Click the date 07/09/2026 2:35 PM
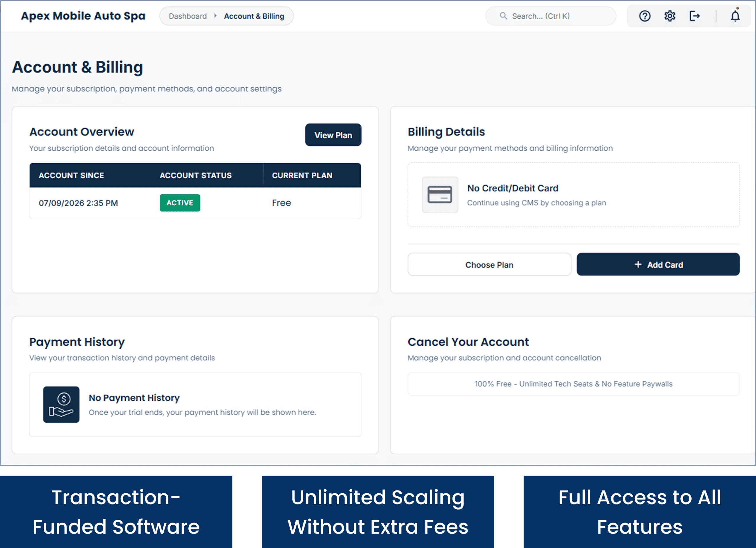Image resolution: width=756 pixels, height=548 pixels. coord(78,203)
